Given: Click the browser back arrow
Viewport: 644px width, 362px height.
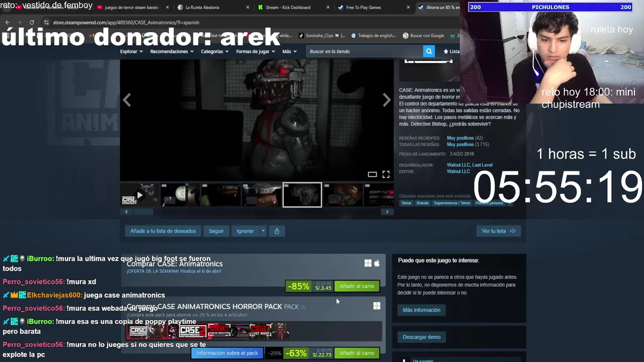Looking at the screenshot, I should click(x=7, y=23).
